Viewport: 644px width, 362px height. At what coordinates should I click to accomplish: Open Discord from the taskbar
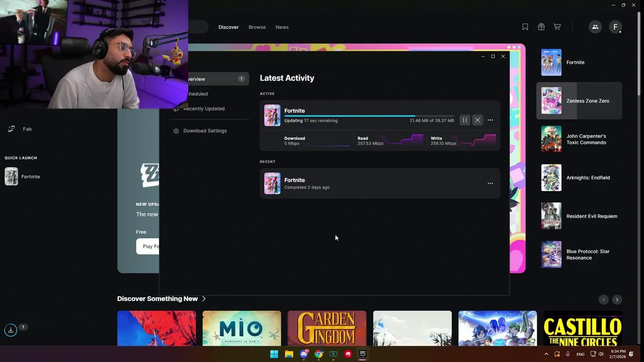click(x=304, y=354)
